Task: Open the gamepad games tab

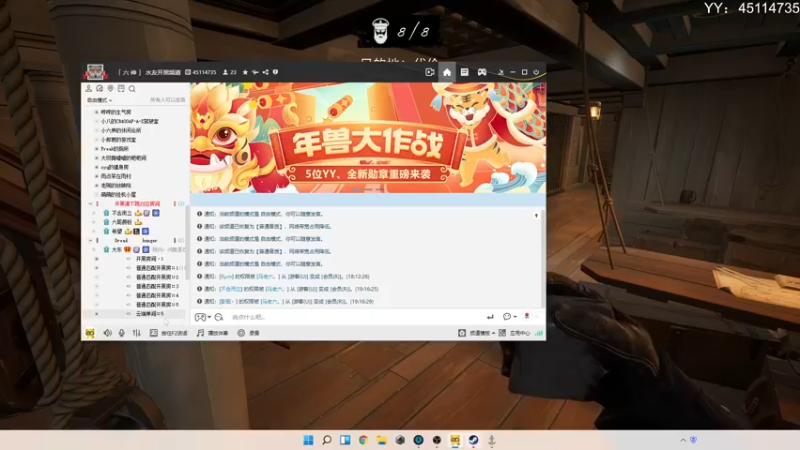Action: [482, 72]
